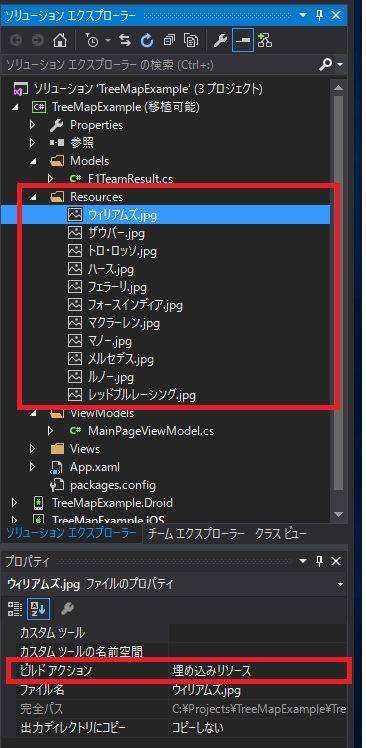The width and height of the screenshot is (366, 748).
Task: Select the ビルド アクション property value
Action: pyautogui.click(x=258, y=671)
